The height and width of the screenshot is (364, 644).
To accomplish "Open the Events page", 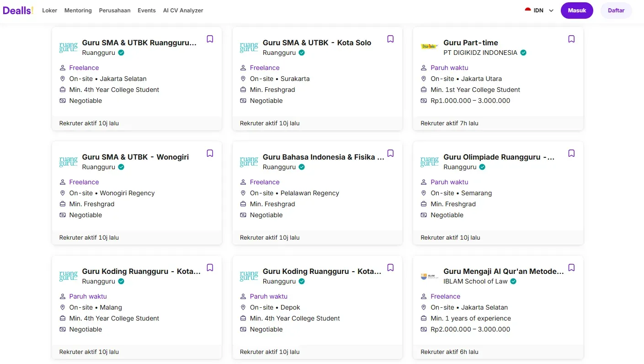I will (147, 10).
